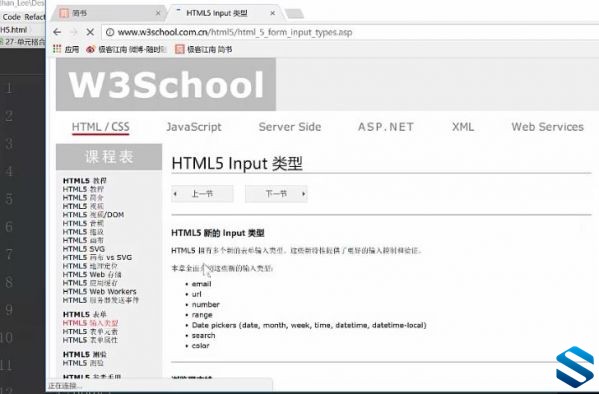
Task: Close the first browser tab
Action: pyautogui.click(x=158, y=13)
